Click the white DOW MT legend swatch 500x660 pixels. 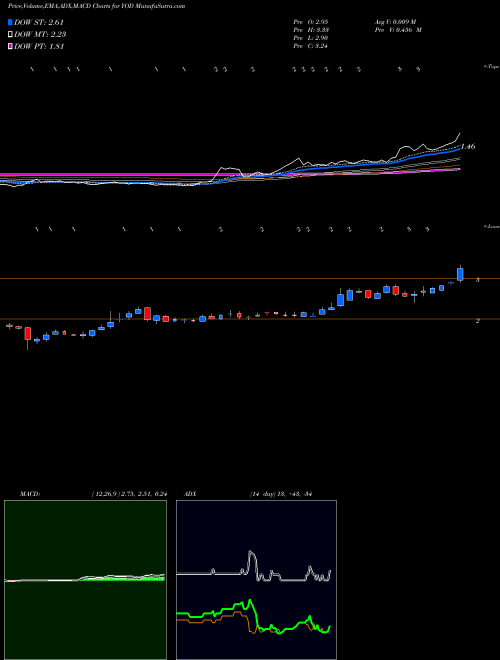10,34
